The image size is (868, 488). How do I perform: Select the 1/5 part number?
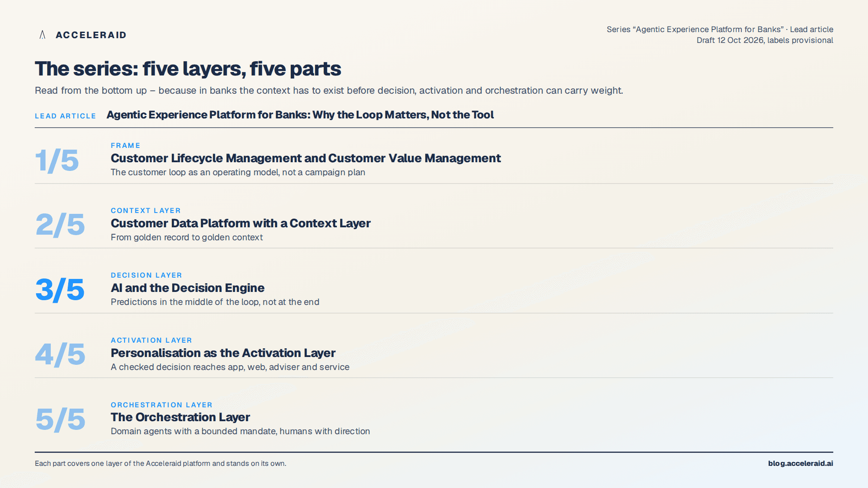(57, 160)
